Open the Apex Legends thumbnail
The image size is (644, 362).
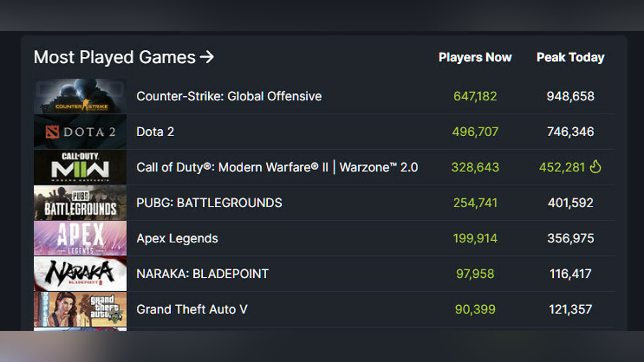[80, 238]
